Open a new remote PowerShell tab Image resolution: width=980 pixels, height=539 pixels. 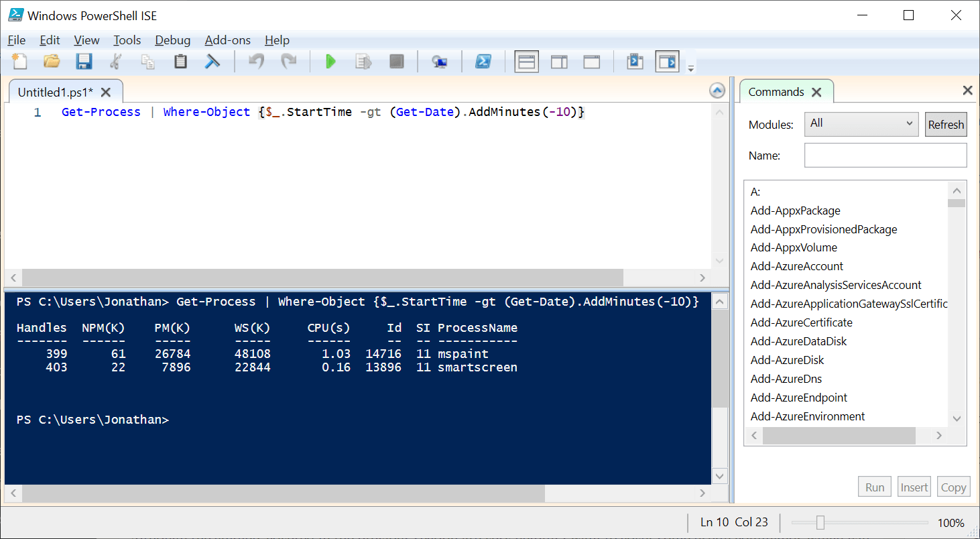click(x=440, y=62)
